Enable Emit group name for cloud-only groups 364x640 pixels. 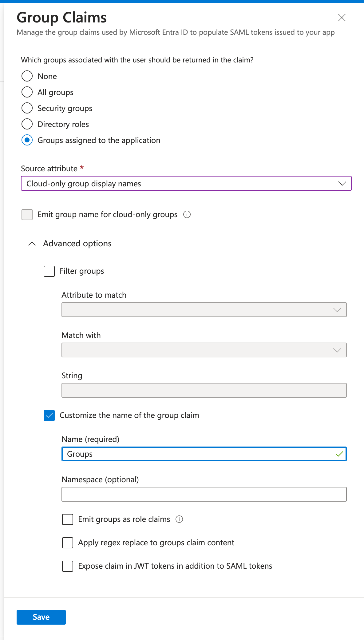coord(27,214)
